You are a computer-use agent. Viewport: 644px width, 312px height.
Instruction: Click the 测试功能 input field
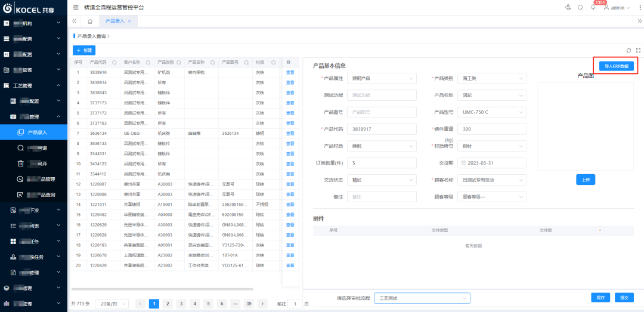(x=382, y=95)
